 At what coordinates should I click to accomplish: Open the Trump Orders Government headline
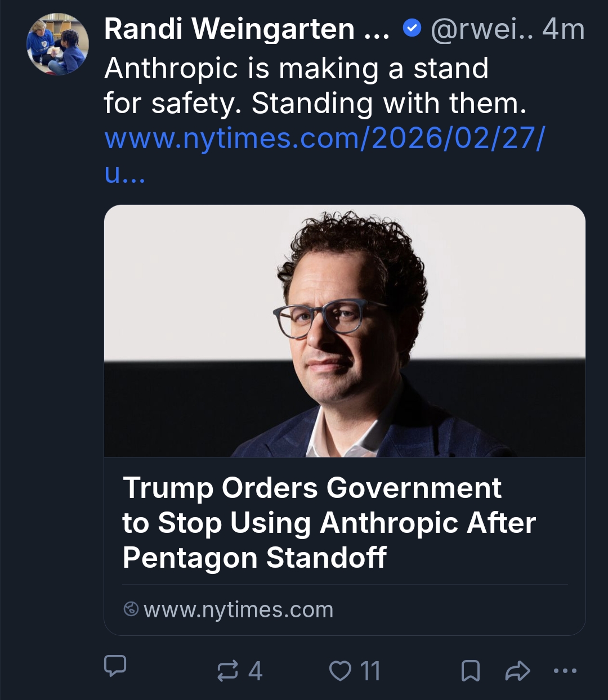[x=329, y=522]
